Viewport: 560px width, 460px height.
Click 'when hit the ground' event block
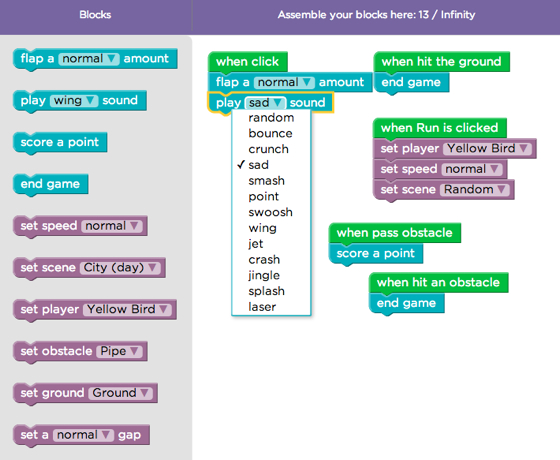click(442, 62)
